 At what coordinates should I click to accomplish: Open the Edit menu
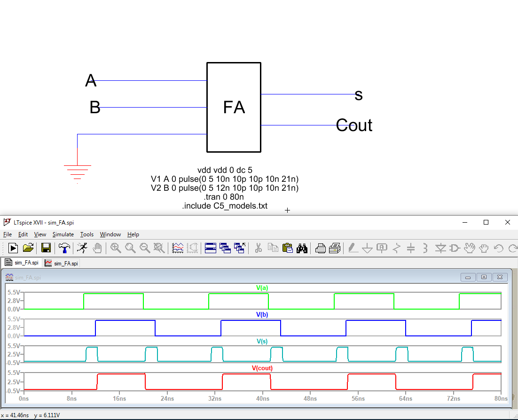pyautogui.click(x=23, y=234)
